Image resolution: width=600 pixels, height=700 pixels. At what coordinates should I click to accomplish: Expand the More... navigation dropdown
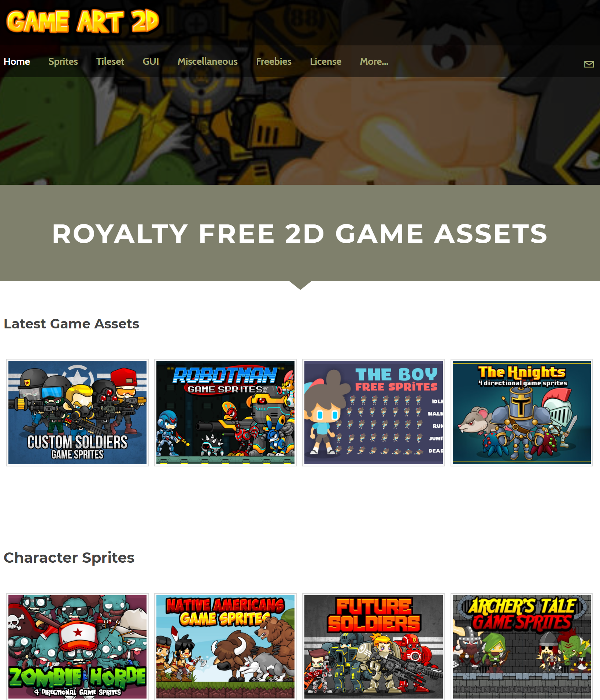[x=374, y=62]
